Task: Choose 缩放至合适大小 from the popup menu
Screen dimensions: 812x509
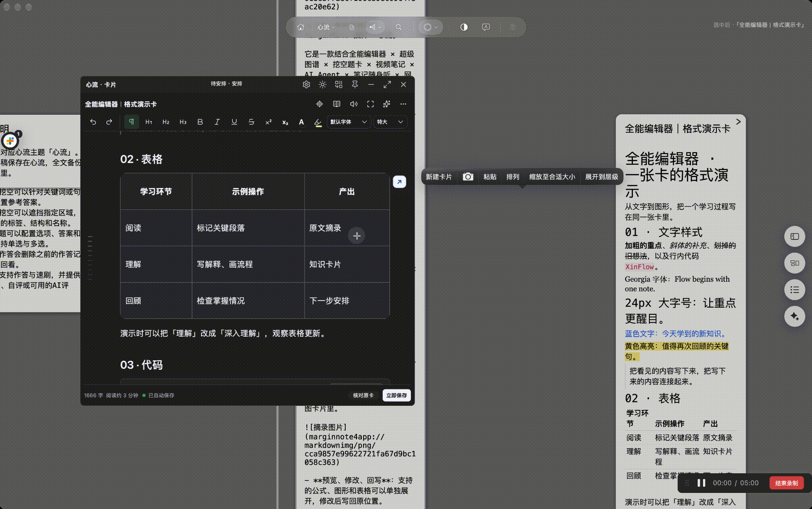Action: [552, 177]
